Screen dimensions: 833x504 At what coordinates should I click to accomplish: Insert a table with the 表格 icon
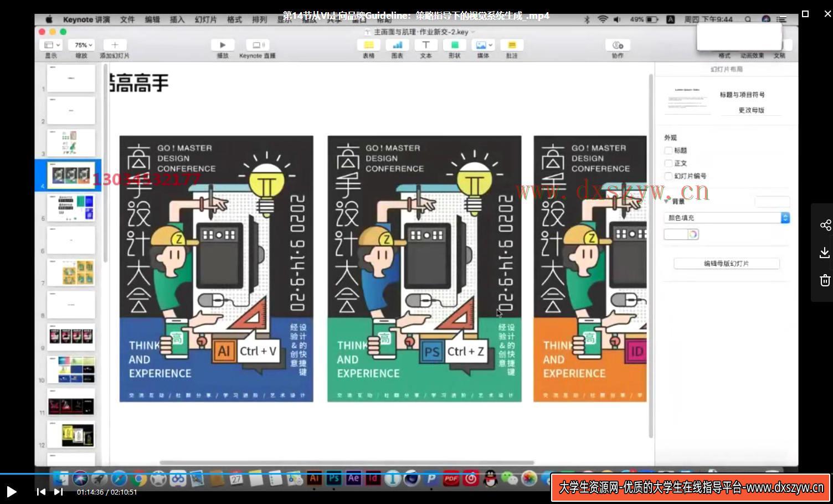pos(369,45)
